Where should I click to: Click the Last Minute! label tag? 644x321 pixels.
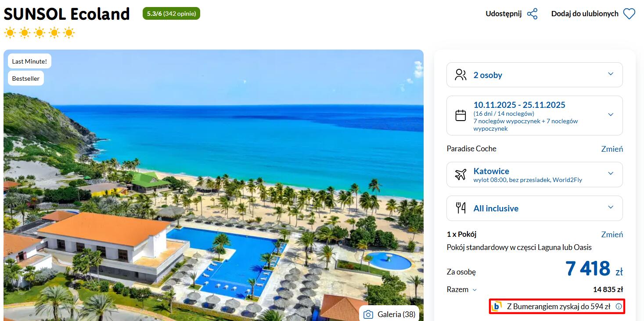(29, 61)
